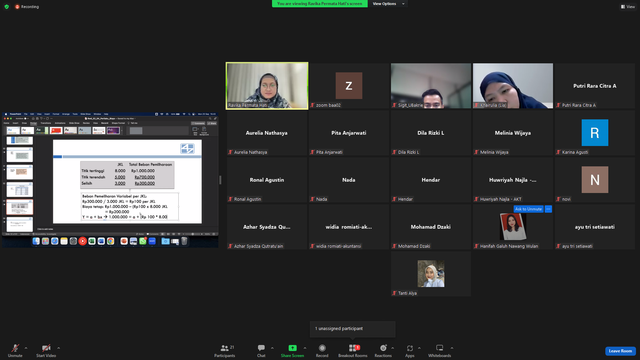Open more options on Hanifah's tile
This screenshot has height=360, width=640.
coord(548,209)
